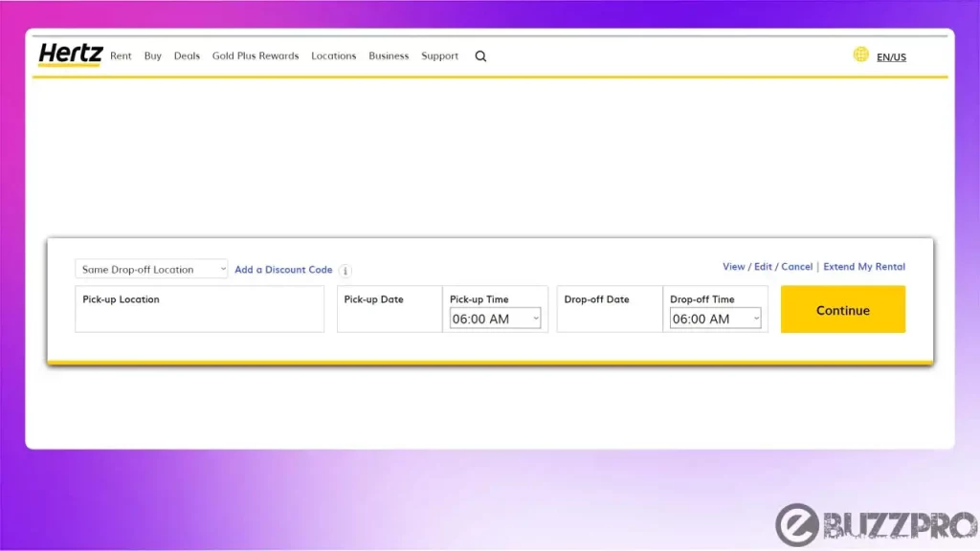Click Extend My Rental link
Image resolution: width=980 pixels, height=551 pixels.
point(864,267)
